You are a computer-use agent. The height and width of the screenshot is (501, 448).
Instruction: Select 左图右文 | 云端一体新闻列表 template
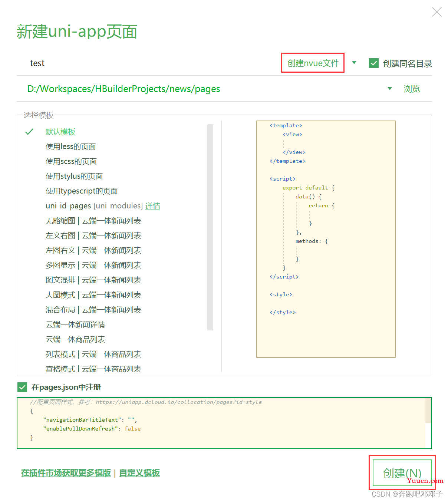(93, 251)
